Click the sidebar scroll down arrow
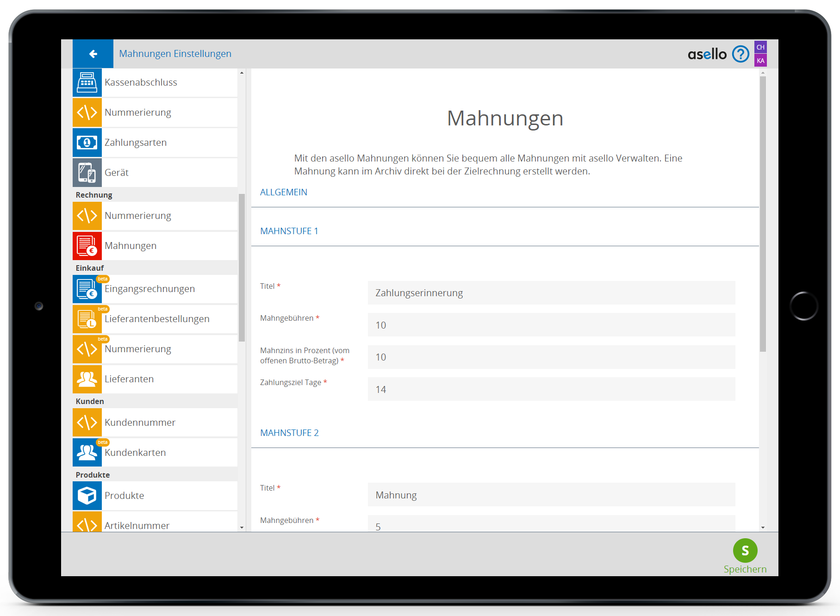Image resolution: width=840 pixels, height=616 pixels. (242, 528)
